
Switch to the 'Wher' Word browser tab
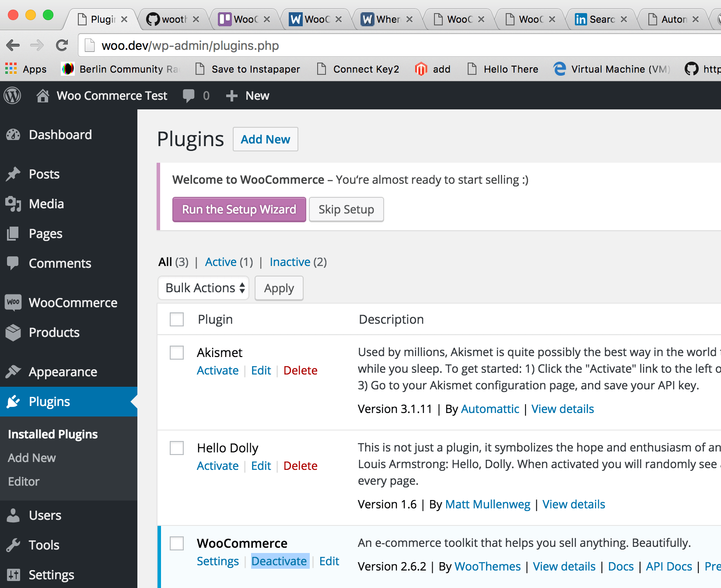tap(388, 19)
